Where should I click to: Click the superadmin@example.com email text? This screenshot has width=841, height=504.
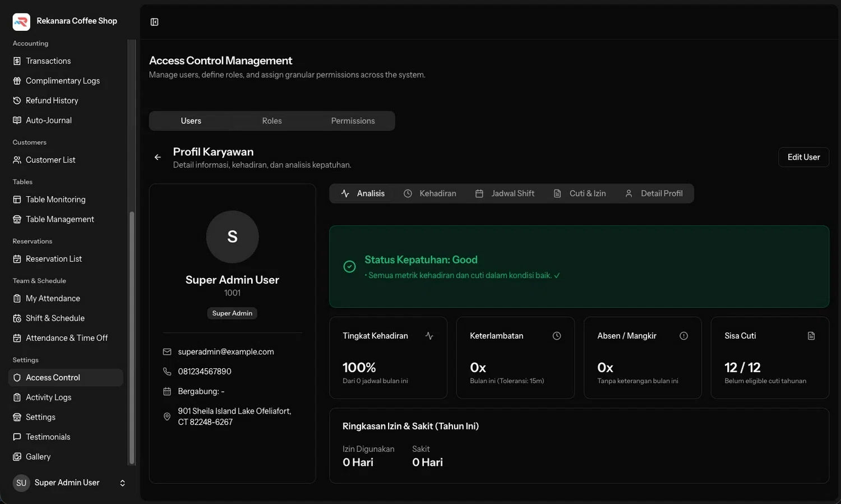[226, 352]
